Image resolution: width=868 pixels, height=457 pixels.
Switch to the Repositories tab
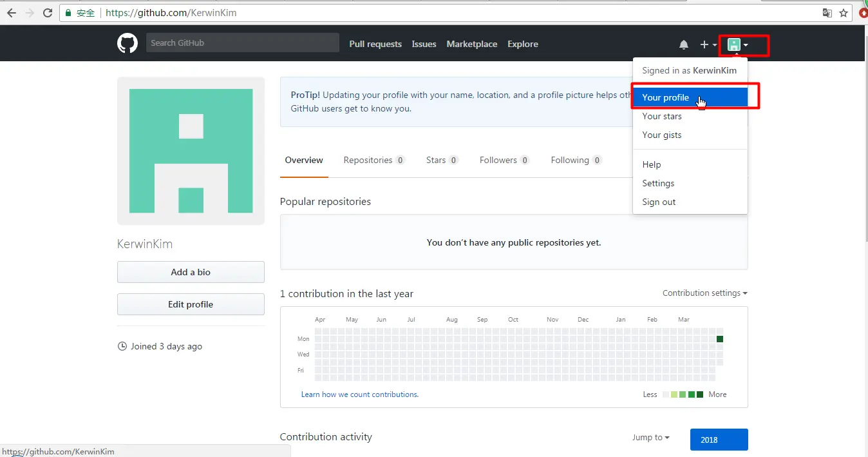[374, 160]
